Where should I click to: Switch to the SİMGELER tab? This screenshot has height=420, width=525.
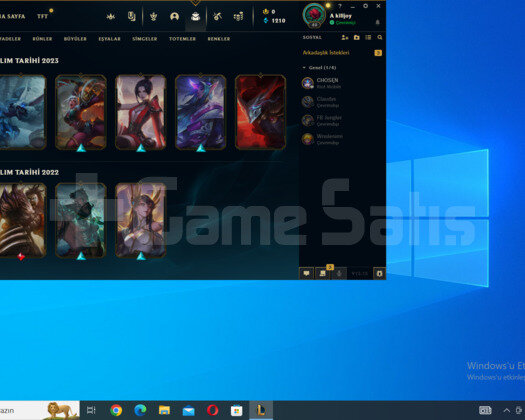145,39
